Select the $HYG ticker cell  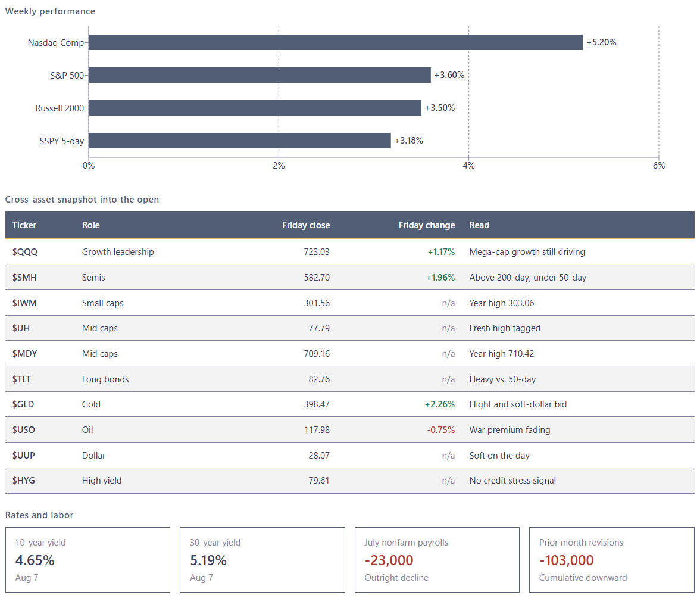(24, 481)
